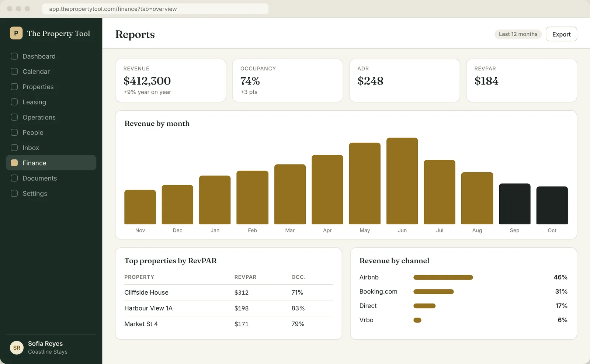Click the Calendar sidebar icon

click(x=14, y=72)
